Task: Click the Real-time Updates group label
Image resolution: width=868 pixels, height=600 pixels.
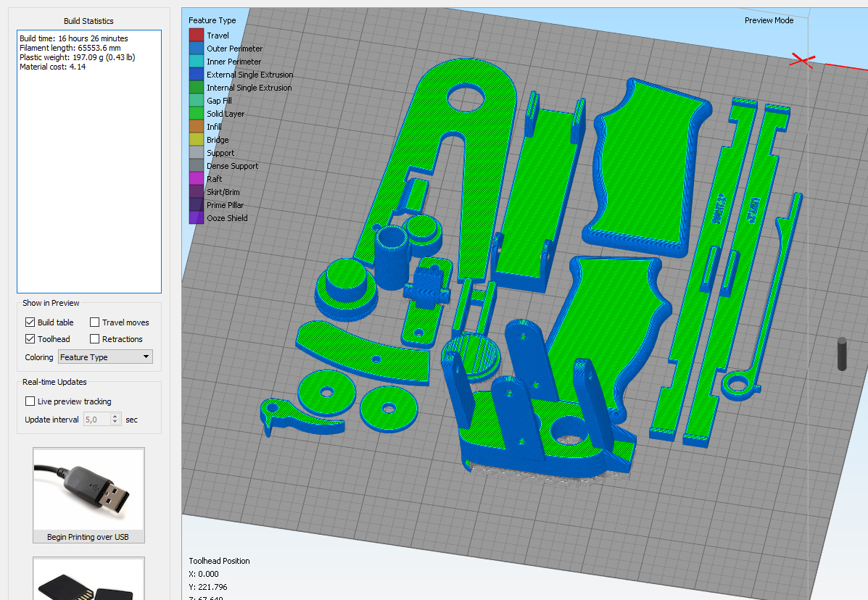Action: [55, 382]
